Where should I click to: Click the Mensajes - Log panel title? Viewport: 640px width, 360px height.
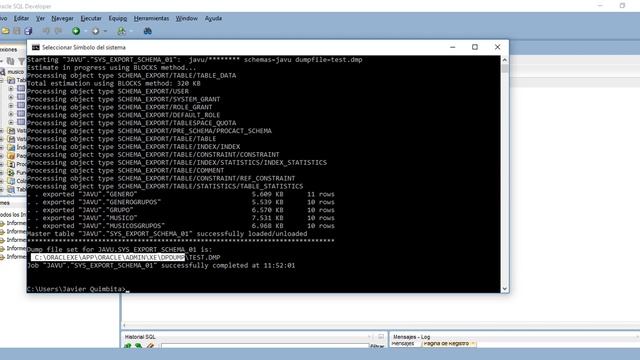411,337
